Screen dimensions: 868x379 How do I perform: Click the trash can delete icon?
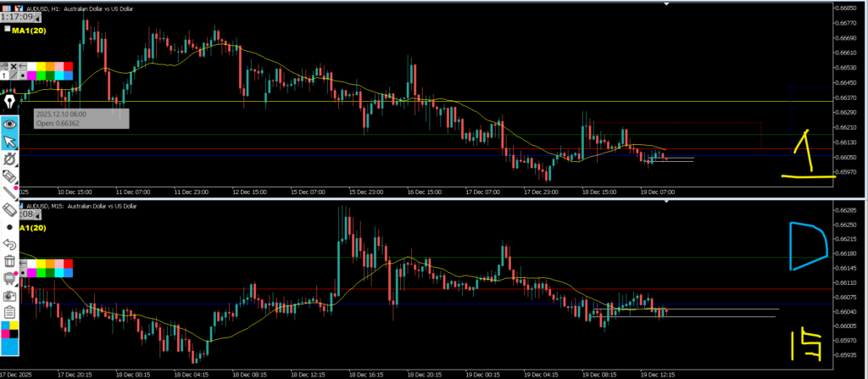point(10,261)
